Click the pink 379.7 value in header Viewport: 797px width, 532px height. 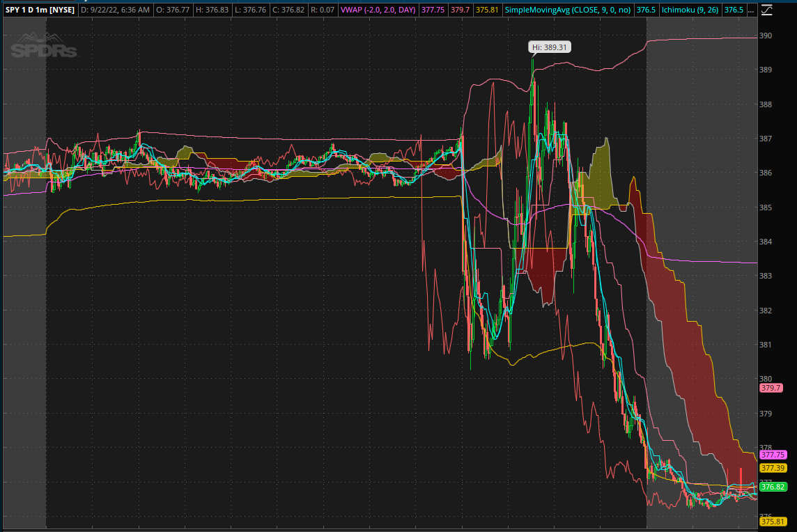point(460,10)
